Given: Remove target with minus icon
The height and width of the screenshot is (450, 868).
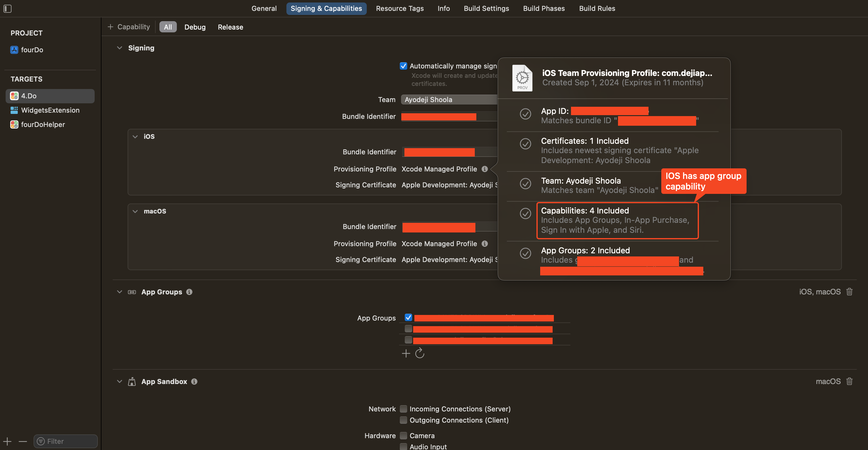Looking at the screenshot, I should tap(23, 441).
